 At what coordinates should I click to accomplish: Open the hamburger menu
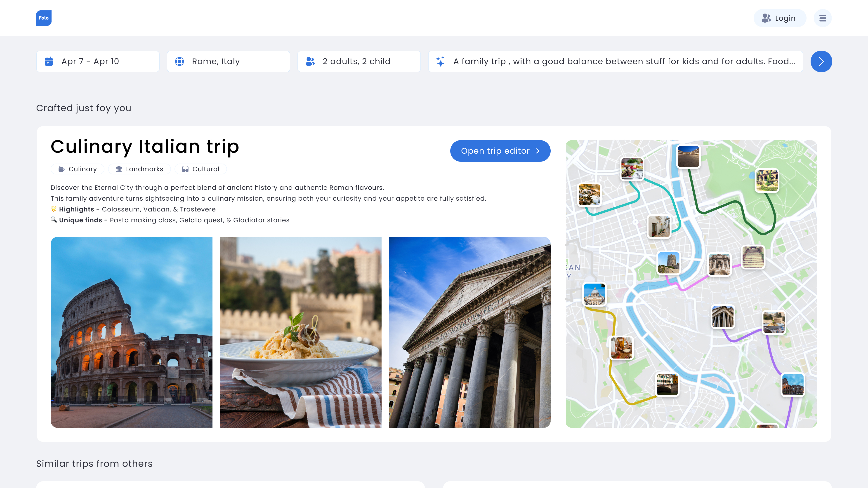[x=823, y=18]
